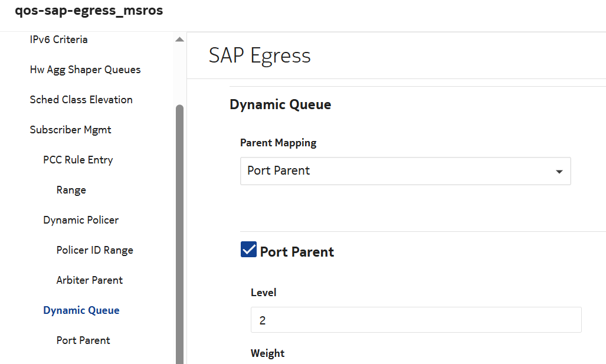This screenshot has height=364, width=606.
Task: Click highlighted Dynamic Queue sidebar entry
Action: coord(81,310)
